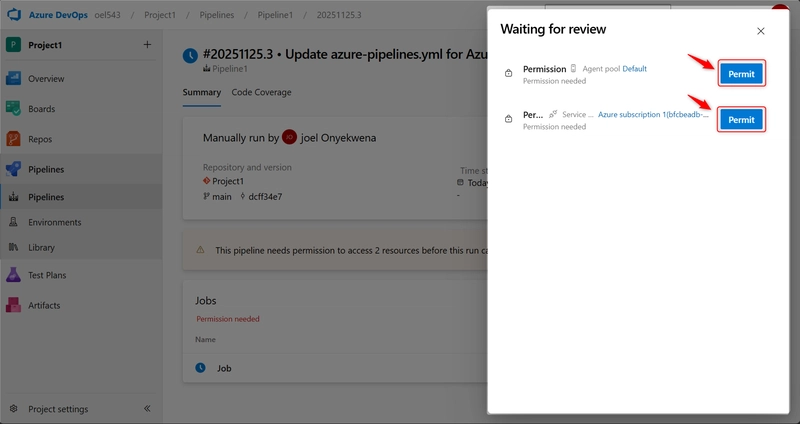Open the Environments sub-item icon

14,222
